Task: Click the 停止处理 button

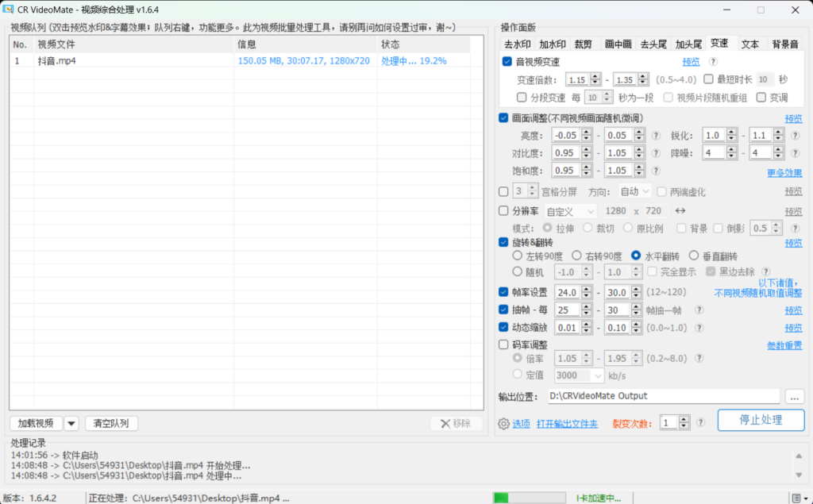Action: coord(760,421)
